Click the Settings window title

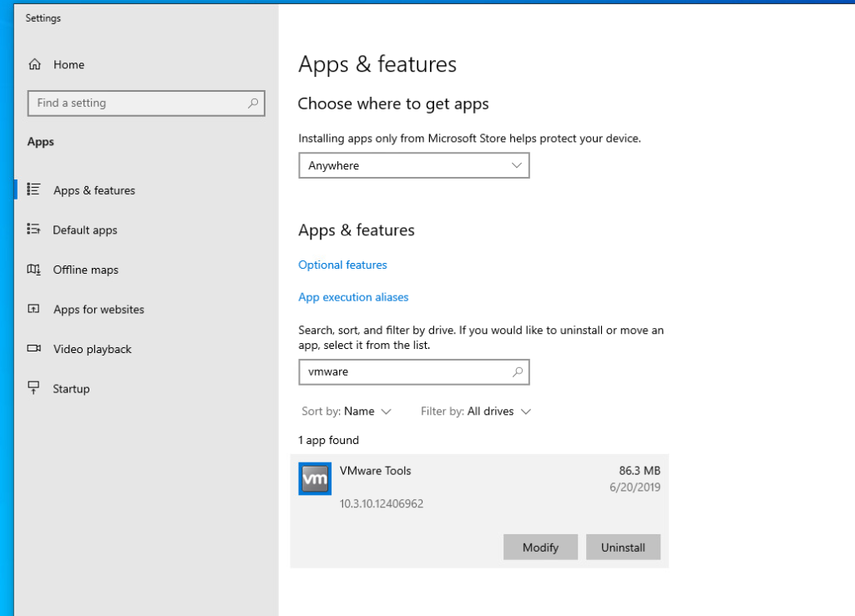click(43, 18)
